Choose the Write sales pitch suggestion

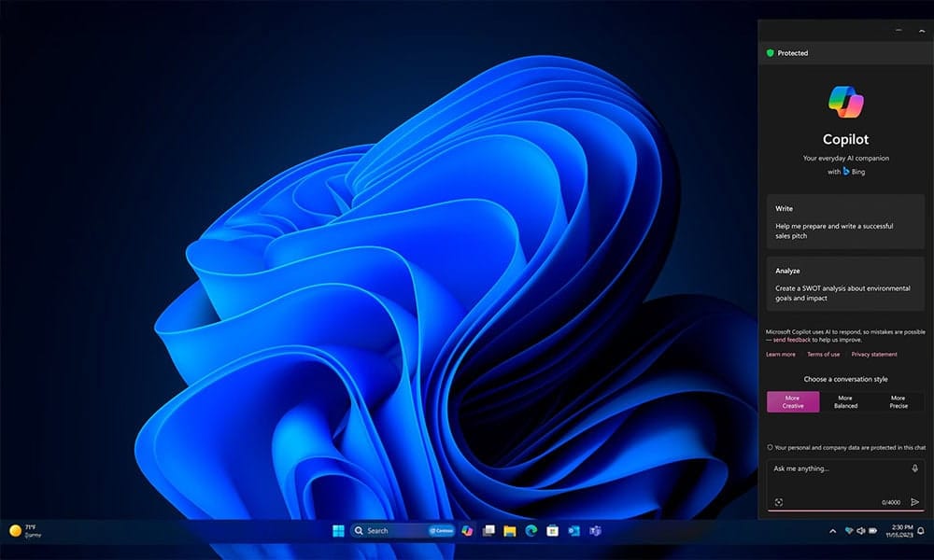tap(845, 221)
